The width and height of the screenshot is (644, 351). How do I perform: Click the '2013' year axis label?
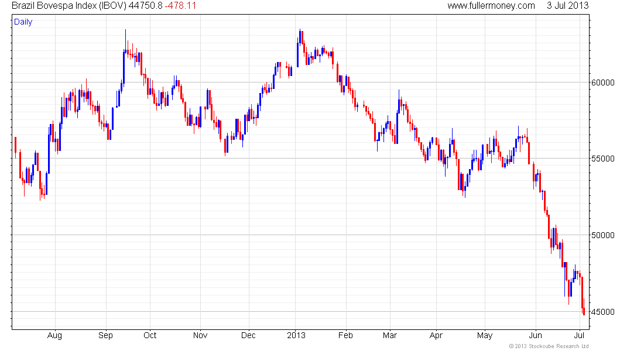pyautogui.click(x=296, y=335)
